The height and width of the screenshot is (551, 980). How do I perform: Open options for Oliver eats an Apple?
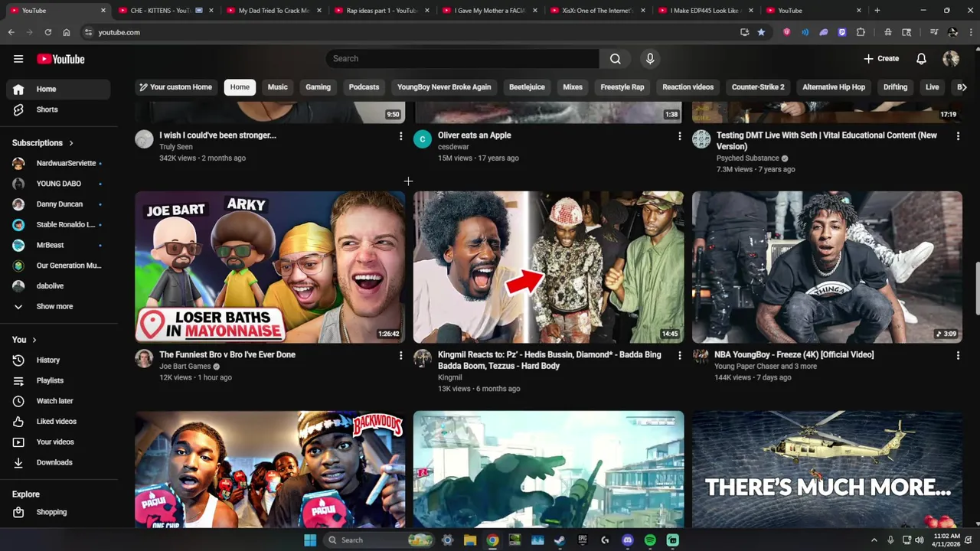tap(679, 136)
